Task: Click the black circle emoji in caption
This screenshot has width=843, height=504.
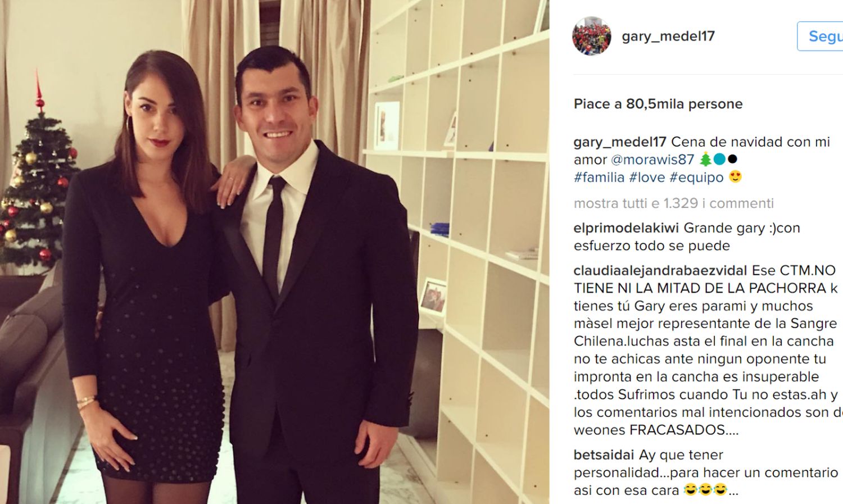Action: (732, 160)
